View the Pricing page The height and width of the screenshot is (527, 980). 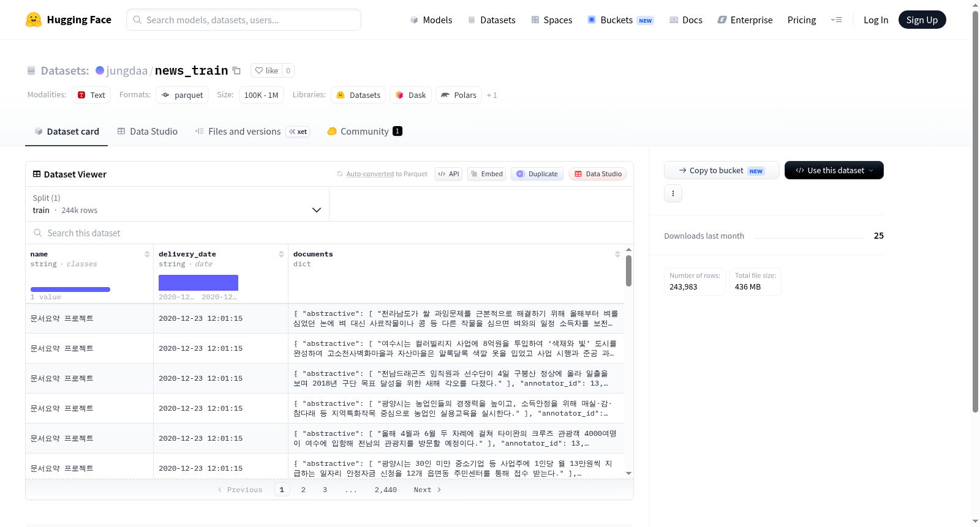coord(802,20)
